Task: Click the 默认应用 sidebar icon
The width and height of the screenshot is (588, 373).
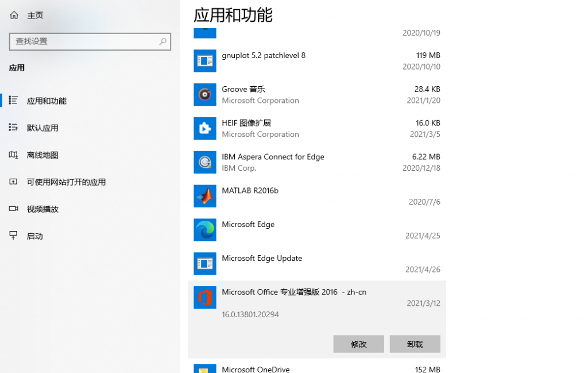Action: (14, 127)
